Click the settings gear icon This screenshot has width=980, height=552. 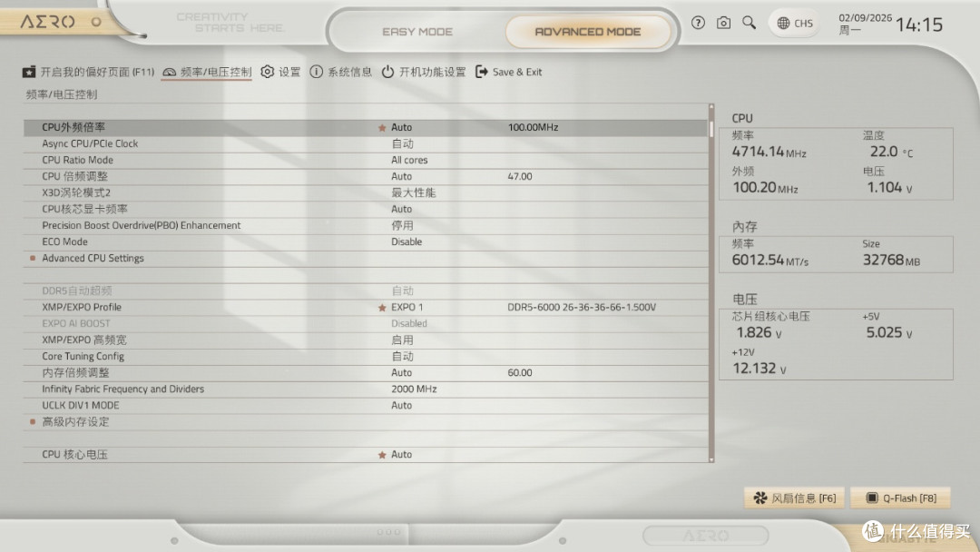pyautogui.click(x=268, y=72)
